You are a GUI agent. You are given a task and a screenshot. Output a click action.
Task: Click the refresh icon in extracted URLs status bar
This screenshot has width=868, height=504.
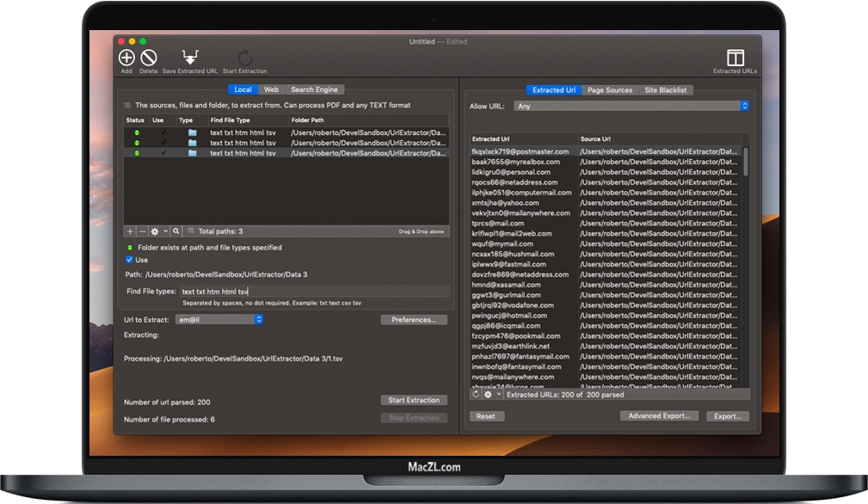[476, 394]
